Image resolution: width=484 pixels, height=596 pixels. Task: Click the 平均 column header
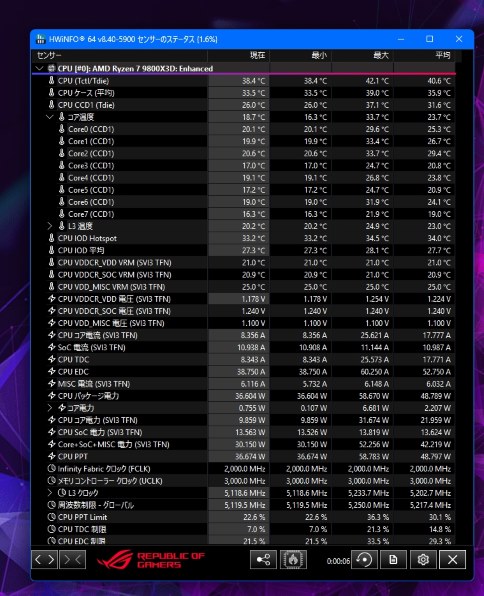424,55
